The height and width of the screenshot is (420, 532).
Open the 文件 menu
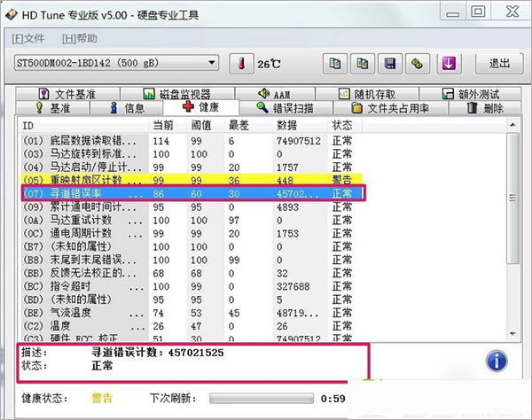point(28,39)
